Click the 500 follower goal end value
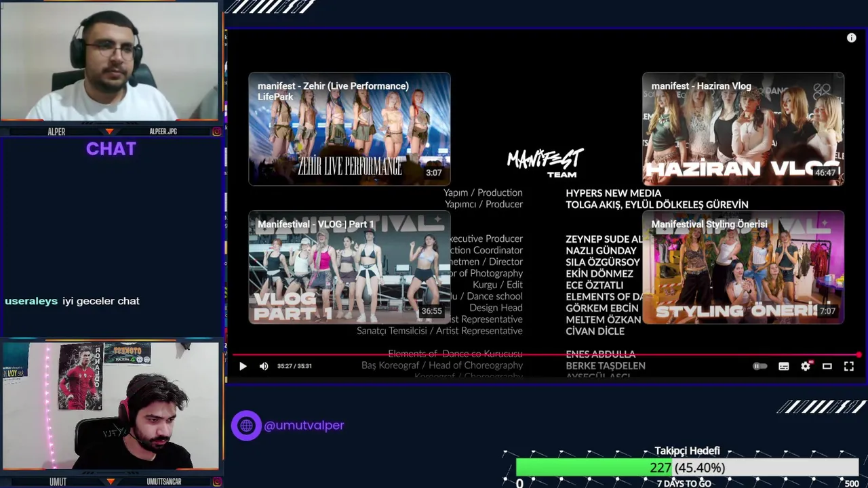The image size is (868, 488). [x=852, y=483]
